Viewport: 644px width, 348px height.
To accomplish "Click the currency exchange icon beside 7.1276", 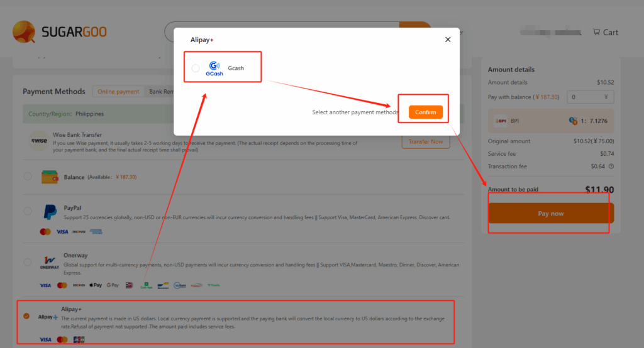I will [573, 121].
